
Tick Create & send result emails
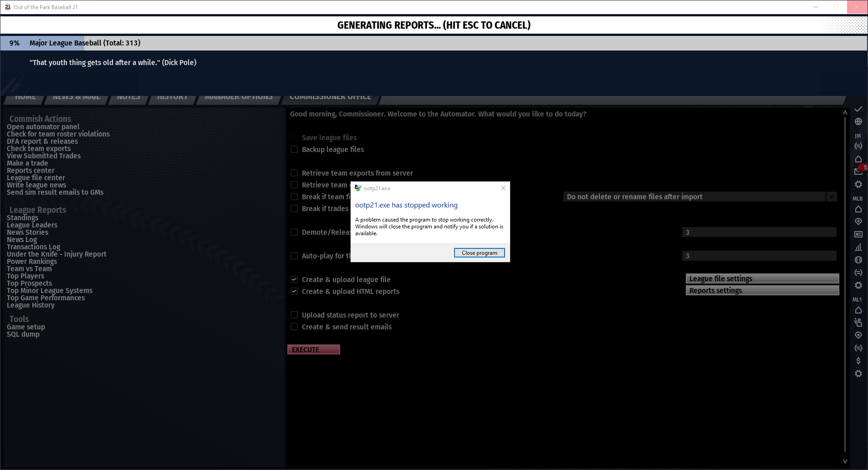point(294,327)
